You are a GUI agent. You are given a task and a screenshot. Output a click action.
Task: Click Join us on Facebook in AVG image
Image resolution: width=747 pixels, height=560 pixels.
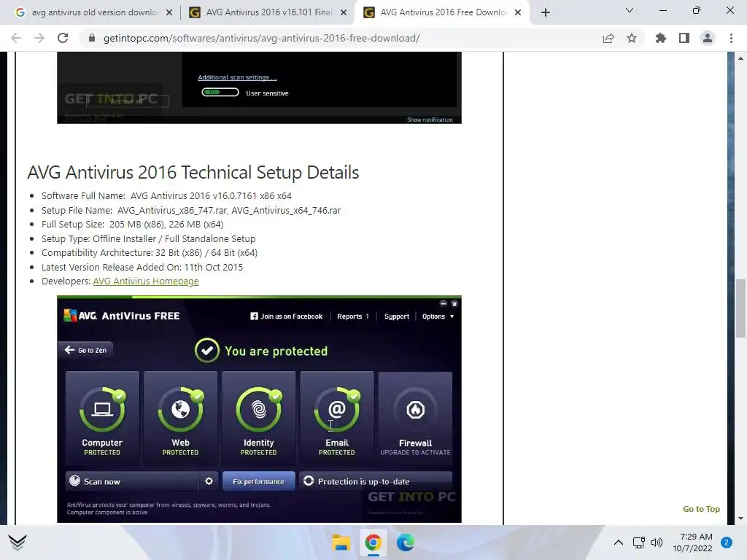pos(286,316)
